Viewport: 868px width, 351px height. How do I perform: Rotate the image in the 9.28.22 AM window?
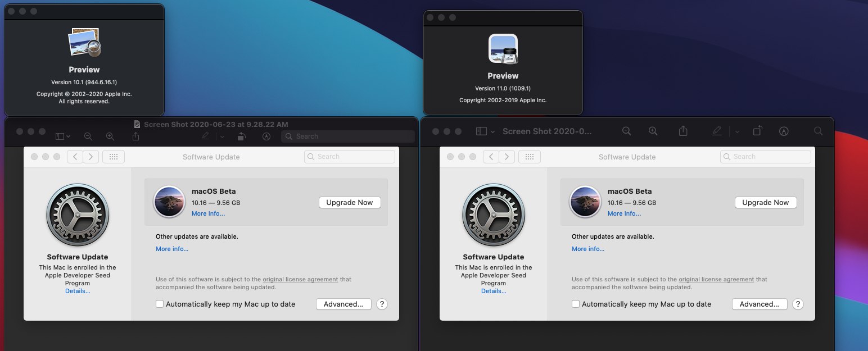coord(241,136)
